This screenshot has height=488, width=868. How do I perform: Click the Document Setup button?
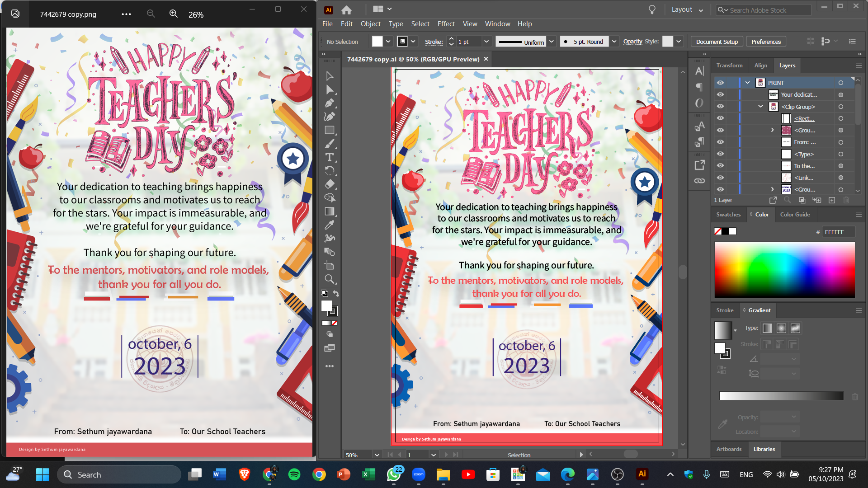point(717,42)
